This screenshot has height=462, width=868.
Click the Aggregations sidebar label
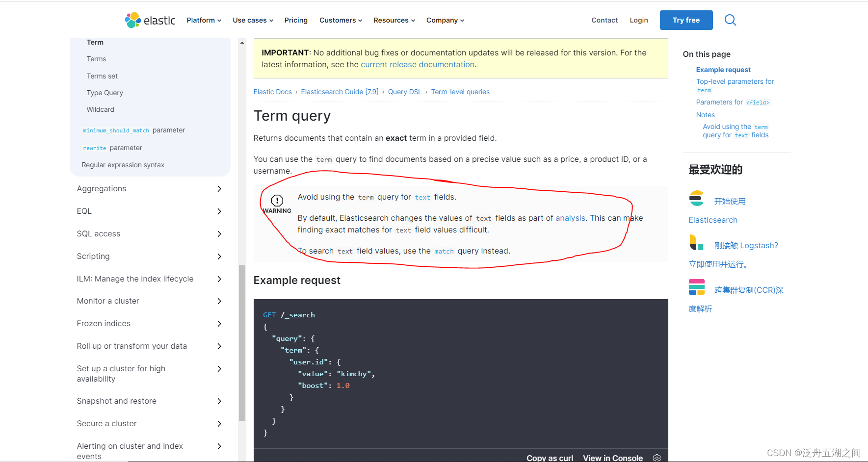pyautogui.click(x=102, y=189)
